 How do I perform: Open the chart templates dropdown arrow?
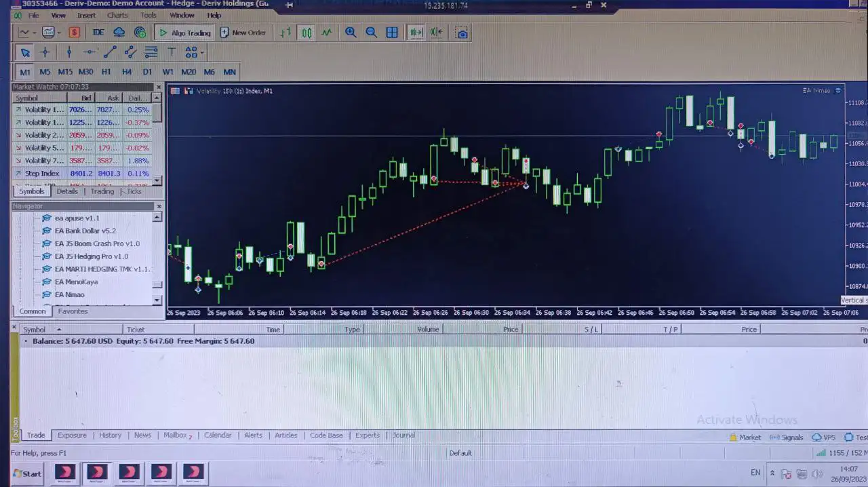59,33
